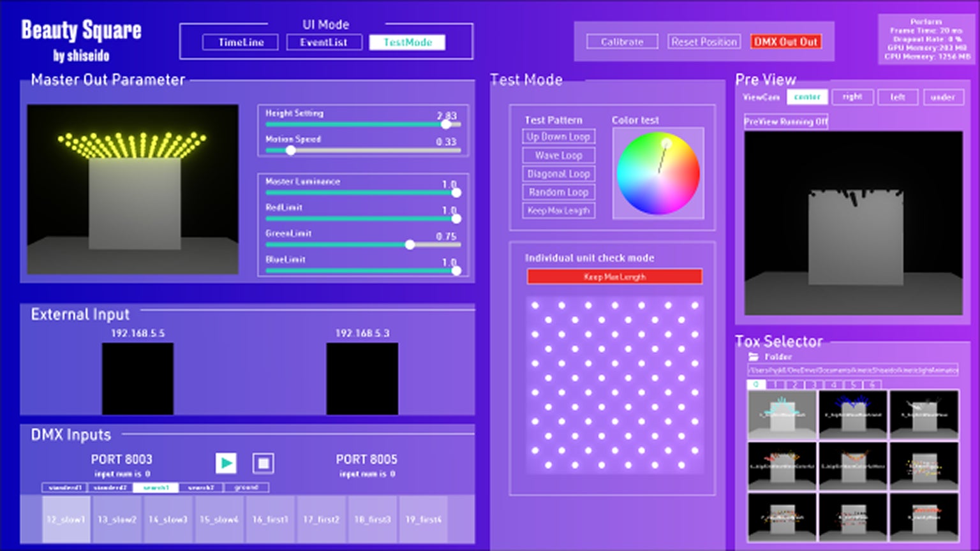
Task: Toggle the red DMX Out button
Action: point(786,42)
